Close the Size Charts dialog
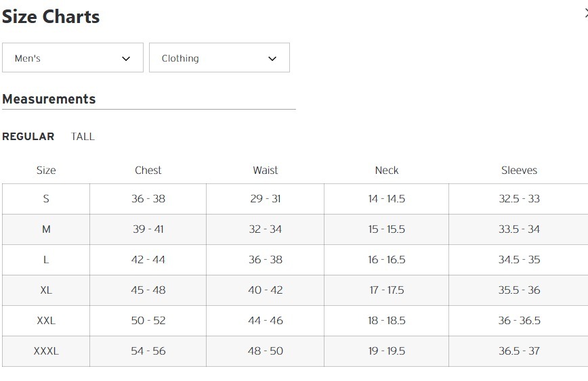The image size is (588, 381). click(x=585, y=14)
